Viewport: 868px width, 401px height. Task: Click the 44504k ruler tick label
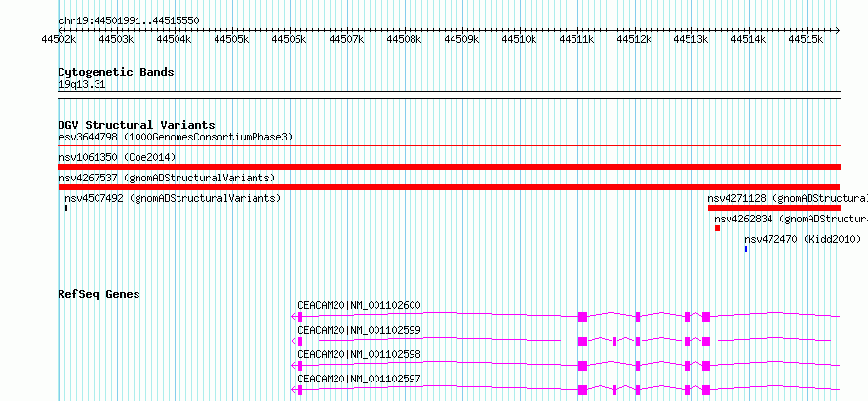tap(174, 40)
